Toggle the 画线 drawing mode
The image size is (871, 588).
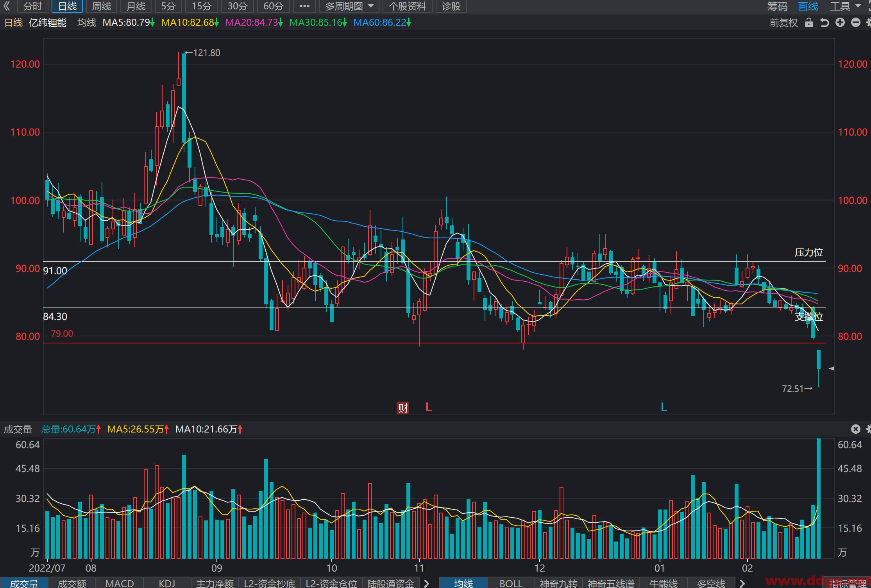tap(808, 6)
